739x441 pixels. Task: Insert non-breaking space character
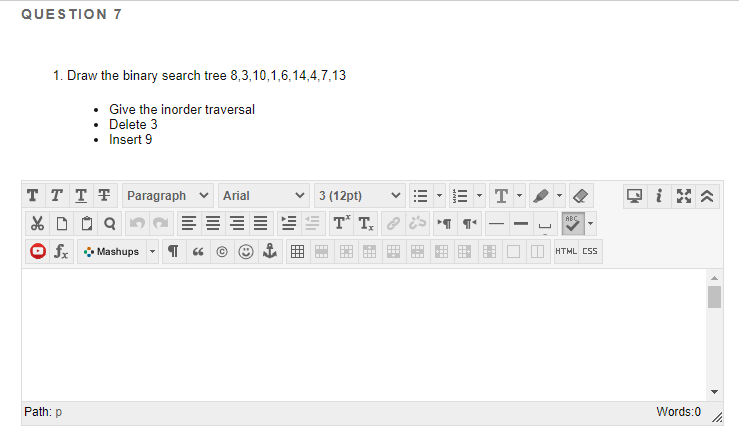pos(545,223)
